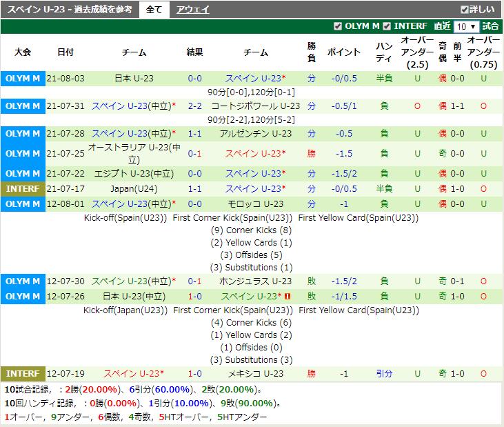504x427 pixels.
Task: Click ポイント column header
Action: click(x=344, y=52)
